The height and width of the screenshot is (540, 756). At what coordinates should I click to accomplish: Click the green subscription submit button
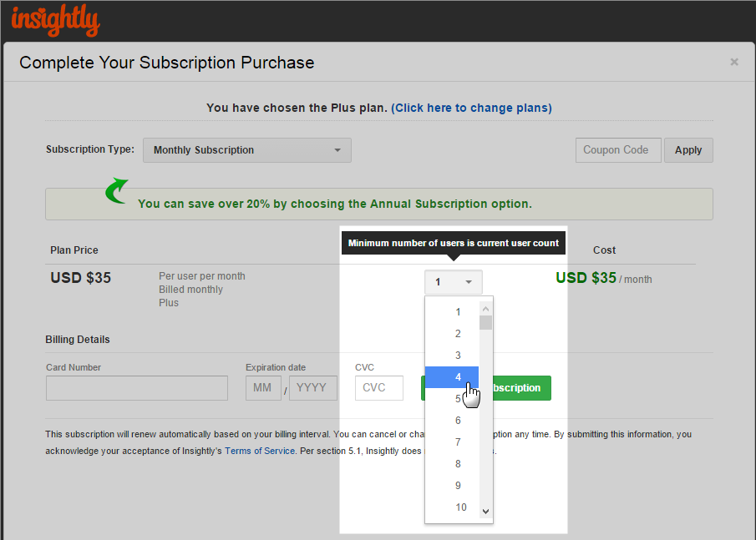[521, 388]
